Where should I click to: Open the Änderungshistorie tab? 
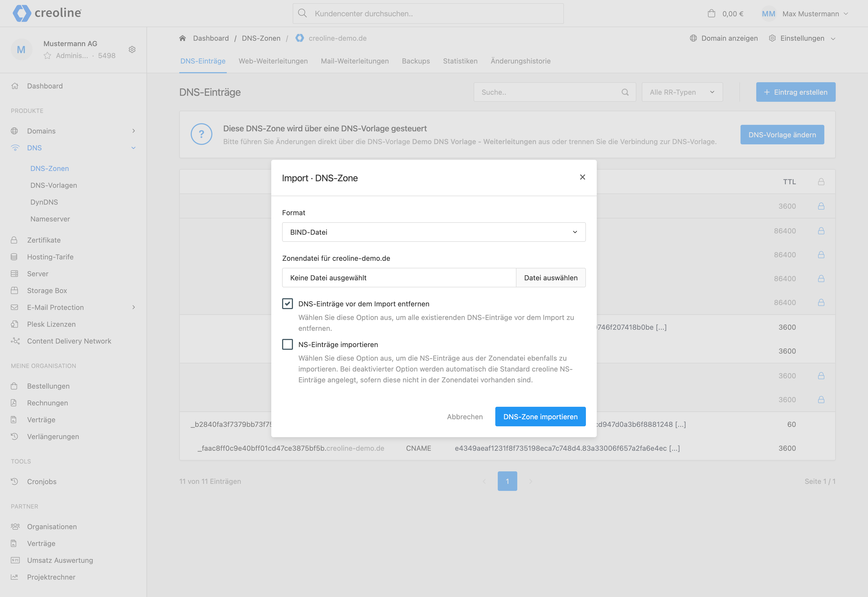pos(520,61)
